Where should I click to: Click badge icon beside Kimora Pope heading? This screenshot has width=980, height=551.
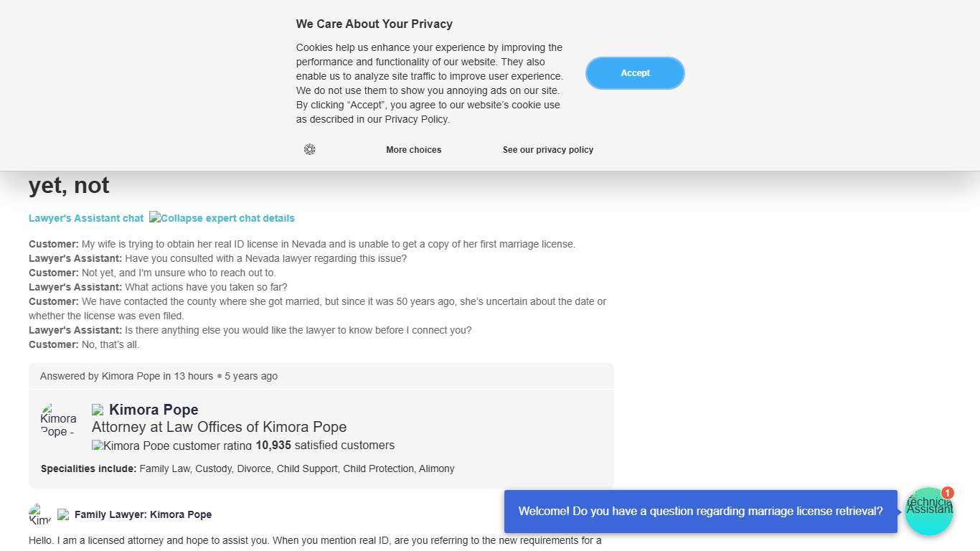click(98, 410)
